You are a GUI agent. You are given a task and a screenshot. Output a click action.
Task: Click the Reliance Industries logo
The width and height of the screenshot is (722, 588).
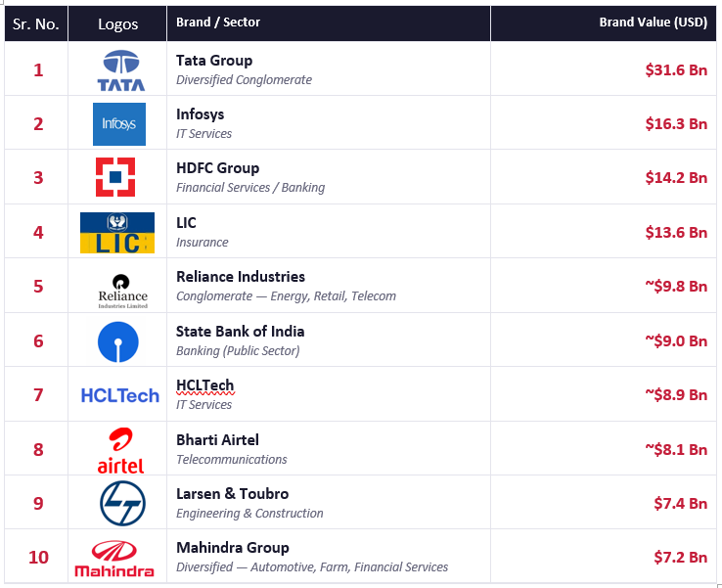coord(122,291)
